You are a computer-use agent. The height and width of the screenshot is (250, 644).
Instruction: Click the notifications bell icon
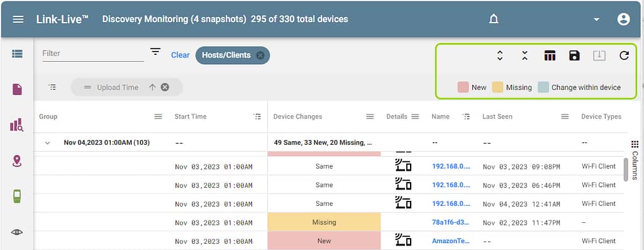tap(494, 20)
